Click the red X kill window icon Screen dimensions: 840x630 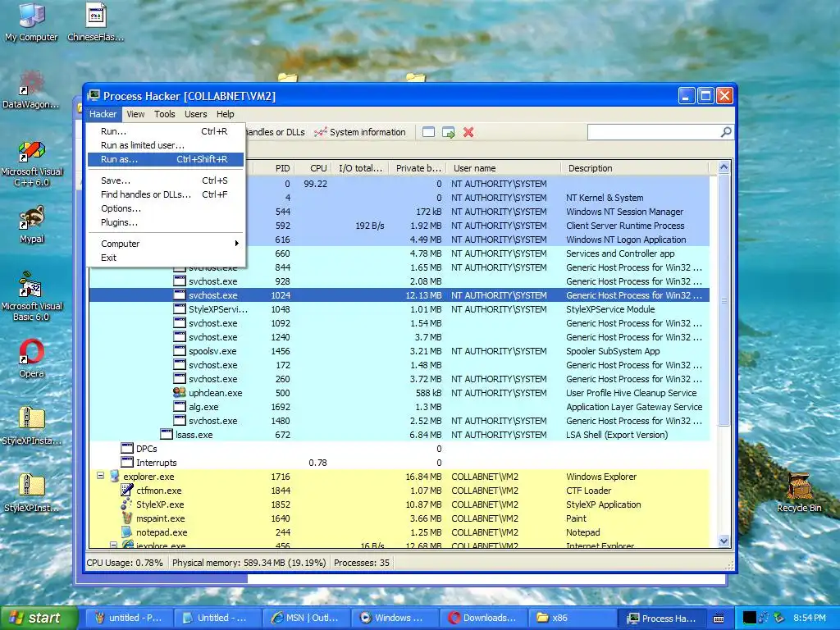click(x=468, y=132)
